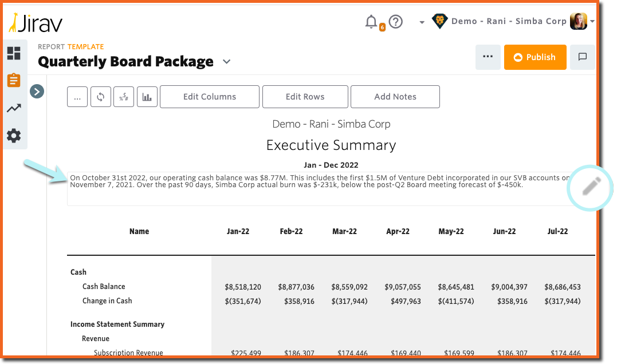
Task: Open the comments speech bubble button
Action: point(583,57)
